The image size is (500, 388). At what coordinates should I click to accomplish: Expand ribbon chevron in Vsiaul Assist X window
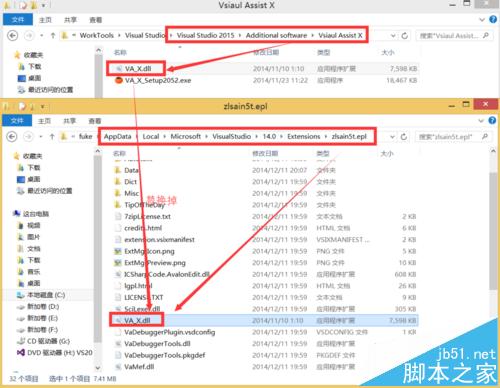482,20
